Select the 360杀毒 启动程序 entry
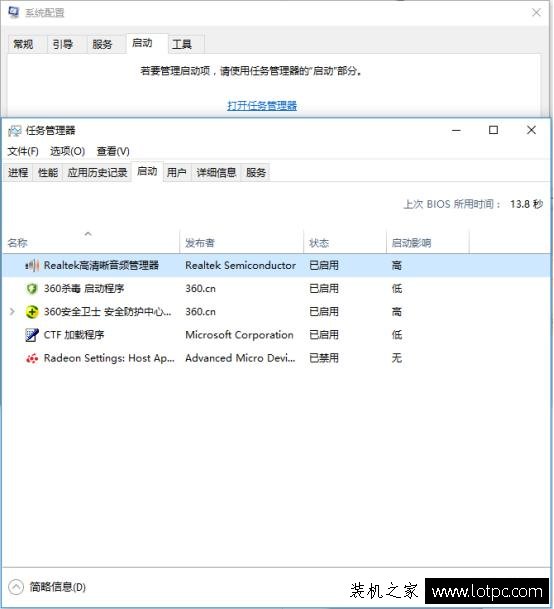 [84, 289]
